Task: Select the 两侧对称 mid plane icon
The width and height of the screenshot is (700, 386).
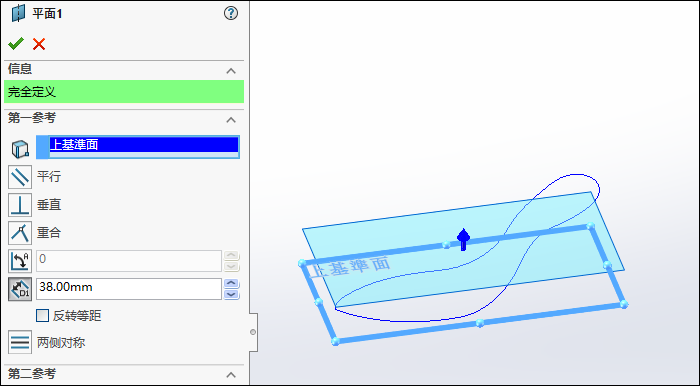Action: tap(20, 343)
